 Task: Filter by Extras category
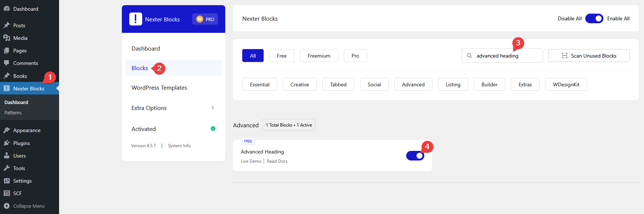[x=525, y=84]
